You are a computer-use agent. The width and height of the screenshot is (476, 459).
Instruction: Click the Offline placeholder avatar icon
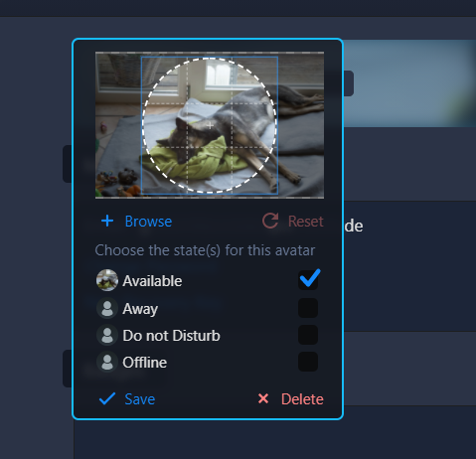[107, 362]
